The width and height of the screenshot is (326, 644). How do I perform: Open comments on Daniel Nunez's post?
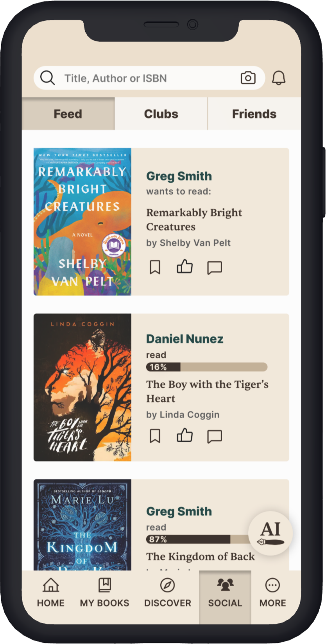(214, 436)
